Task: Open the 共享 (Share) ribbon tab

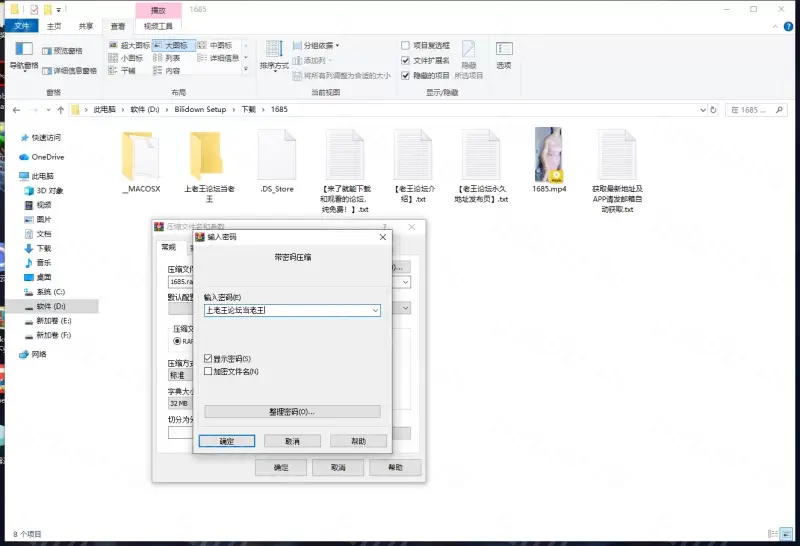Action: point(85,27)
